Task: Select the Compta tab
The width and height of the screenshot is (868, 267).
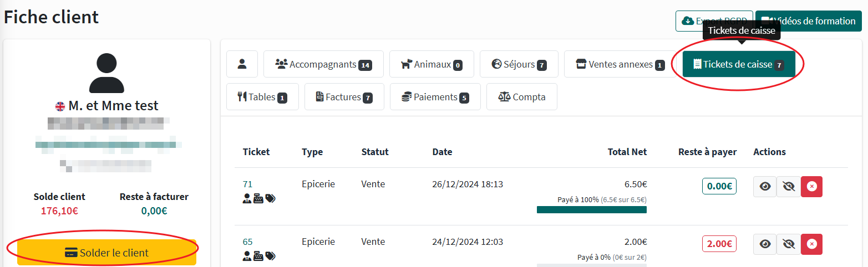Action: [x=521, y=97]
